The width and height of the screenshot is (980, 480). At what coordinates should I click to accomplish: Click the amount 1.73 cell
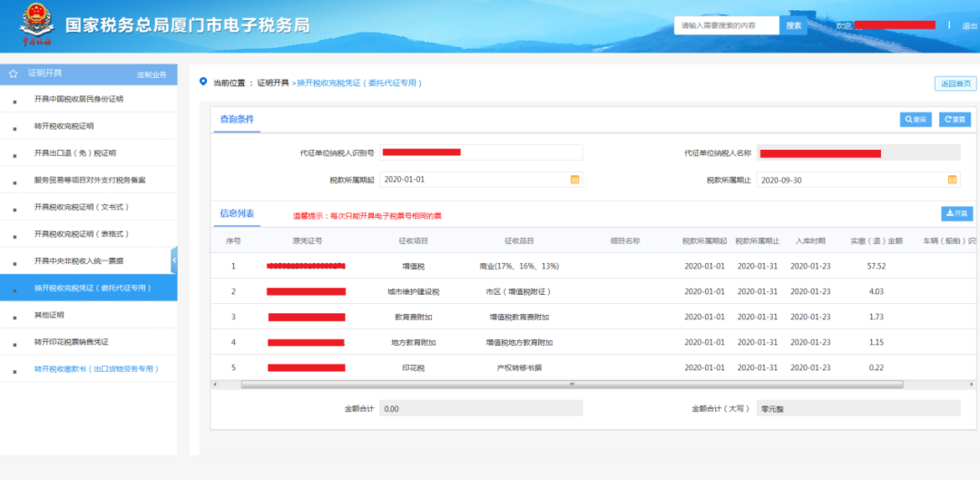(x=877, y=318)
